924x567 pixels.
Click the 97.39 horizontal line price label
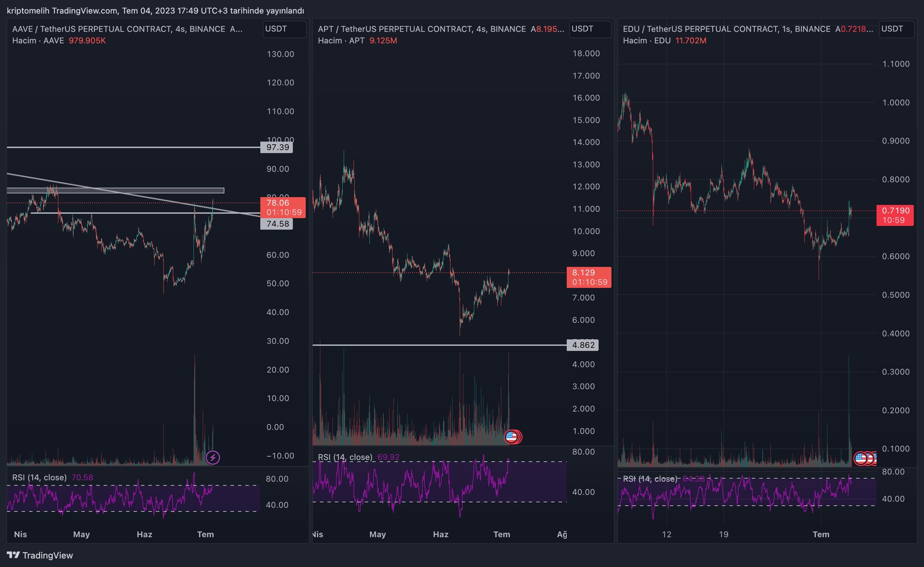(x=277, y=147)
